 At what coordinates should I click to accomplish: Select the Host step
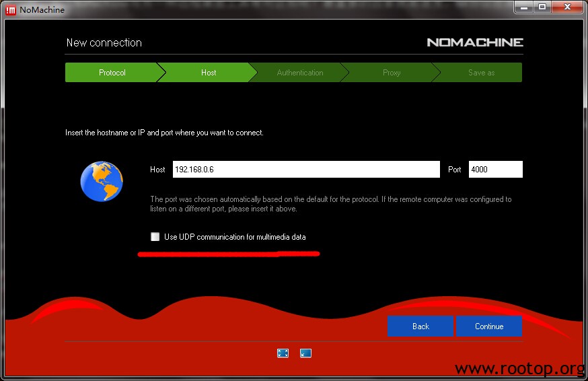point(209,73)
